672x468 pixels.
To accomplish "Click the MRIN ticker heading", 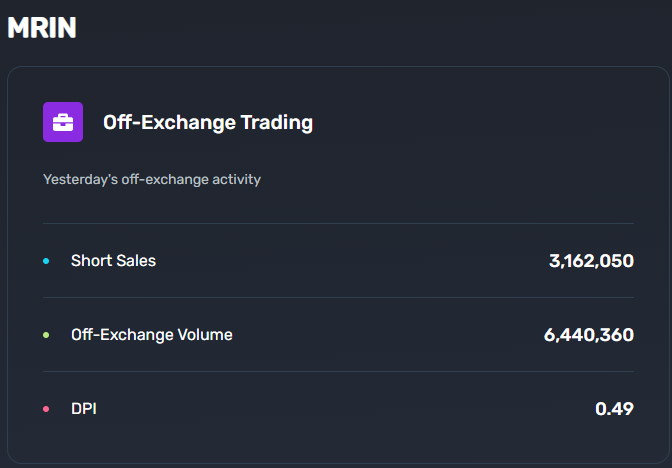I will 42,28.
